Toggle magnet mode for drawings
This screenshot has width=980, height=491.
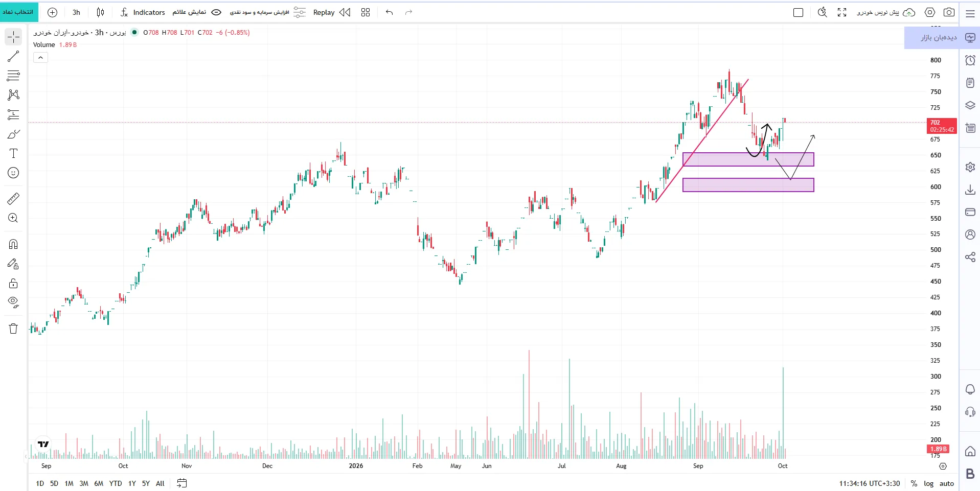coord(13,244)
